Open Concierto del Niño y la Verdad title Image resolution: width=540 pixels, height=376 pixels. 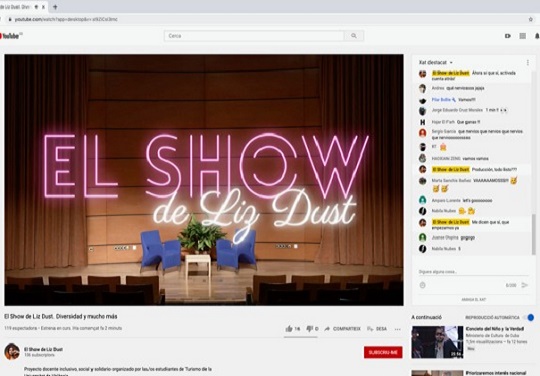point(495,329)
